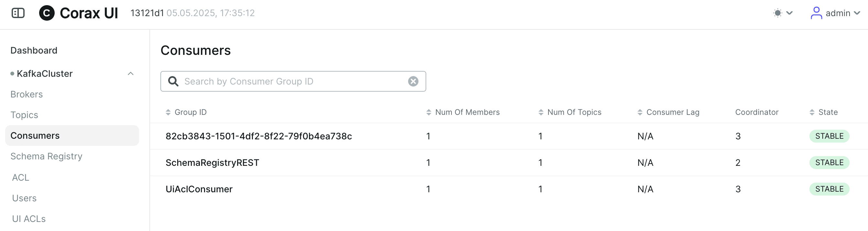Collapse the KafkaCluster menu section
Screen dimensions: 868x231
tap(131, 74)
